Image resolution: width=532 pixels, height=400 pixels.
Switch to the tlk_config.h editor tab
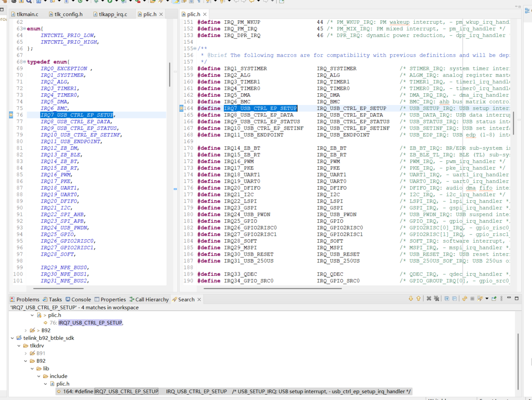65,14
